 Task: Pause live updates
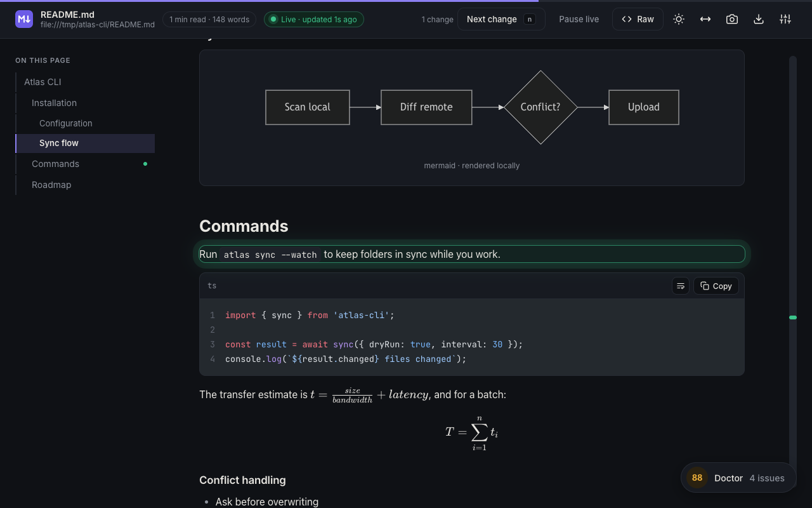point(579,19)
